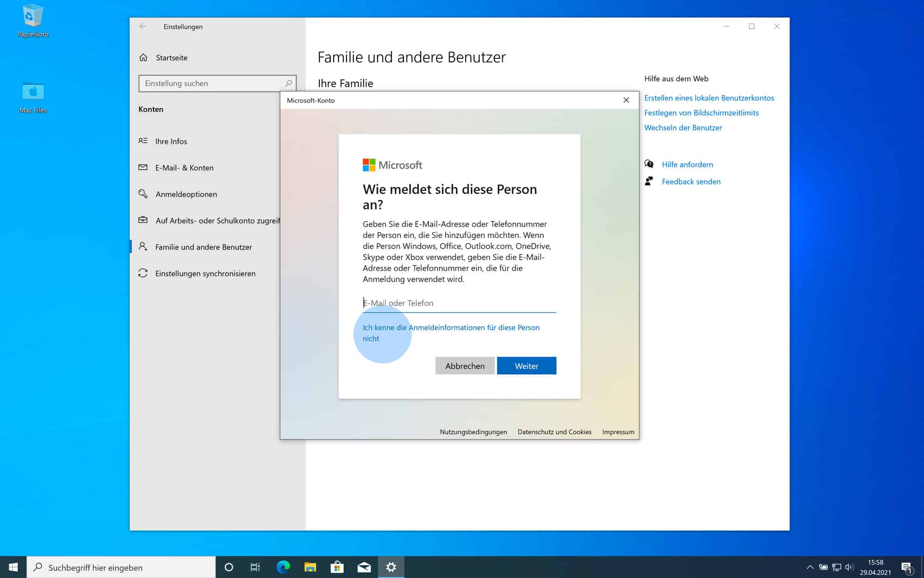Open 'Festlegen von Bildschirmzeitlimits' link
The width and height of the screenshot is (924, 578).
coord(701,113)
